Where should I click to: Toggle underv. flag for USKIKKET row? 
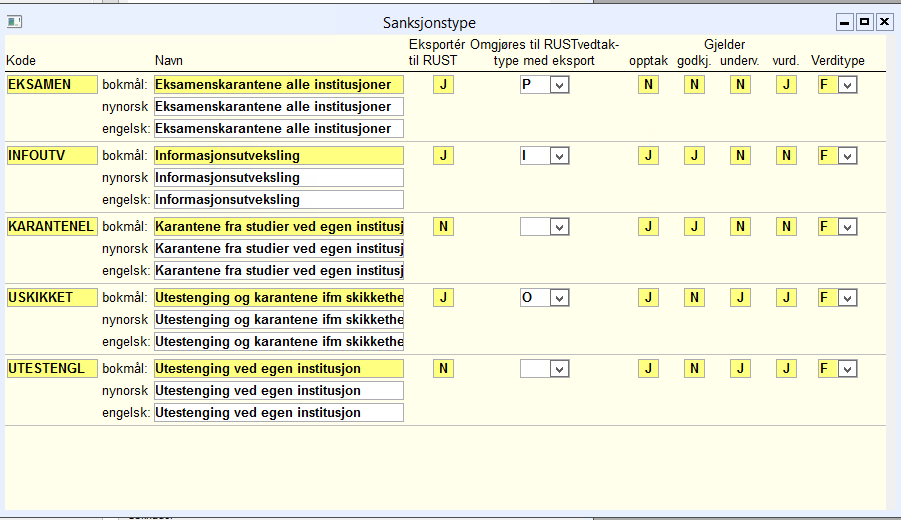740,298
